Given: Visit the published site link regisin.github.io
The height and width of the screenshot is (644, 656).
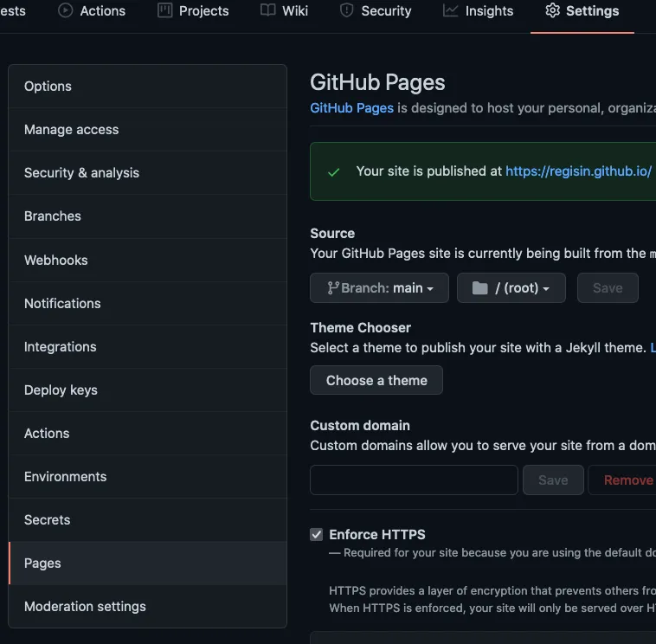Looking at the screenshot, I should (x=579, y=171).
